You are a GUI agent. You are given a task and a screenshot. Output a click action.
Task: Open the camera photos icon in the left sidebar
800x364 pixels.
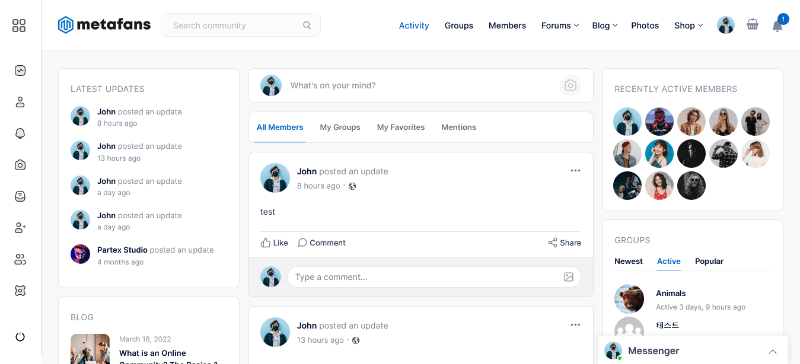(x=20, y=165)
